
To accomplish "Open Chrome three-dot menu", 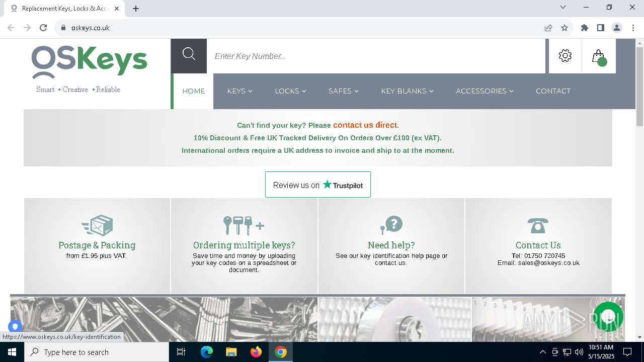I will click(633, 28).
